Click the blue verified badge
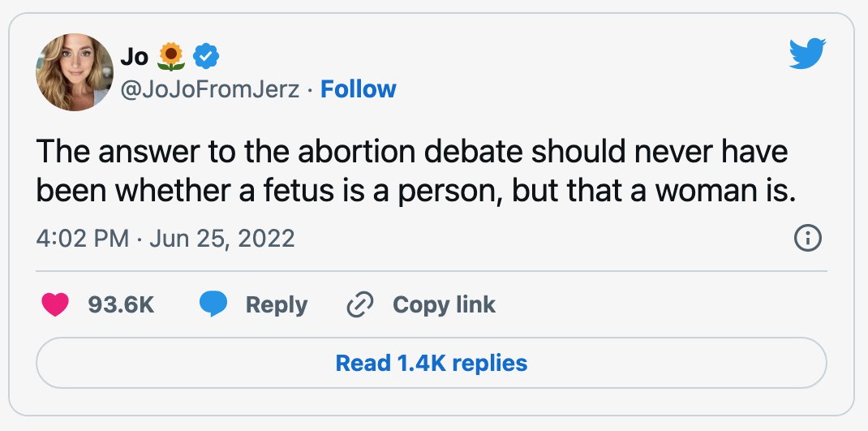This screenshot has width=868, height=431. pyautogui.click(x=207, y=56)
